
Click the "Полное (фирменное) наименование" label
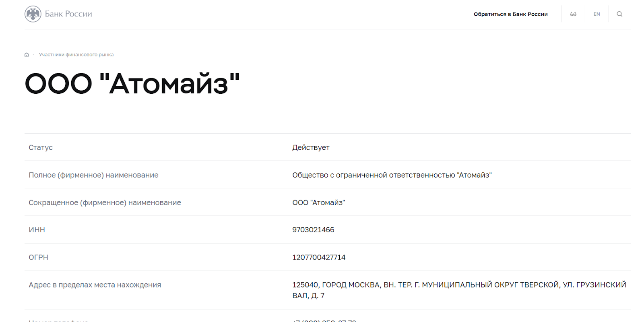93,175
